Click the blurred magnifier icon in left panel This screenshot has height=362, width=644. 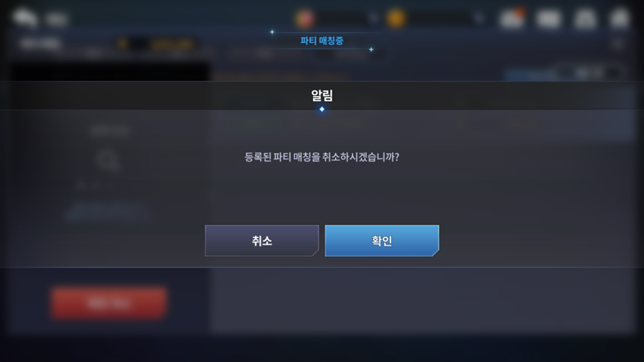pyautogui.click(x=108, y=160)
